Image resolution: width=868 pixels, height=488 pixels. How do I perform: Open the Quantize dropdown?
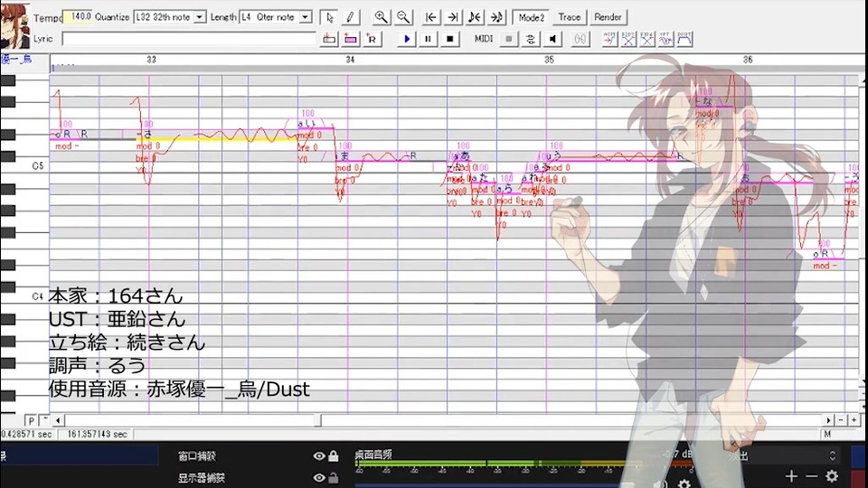pyautogui.click(x=200, y=17)
